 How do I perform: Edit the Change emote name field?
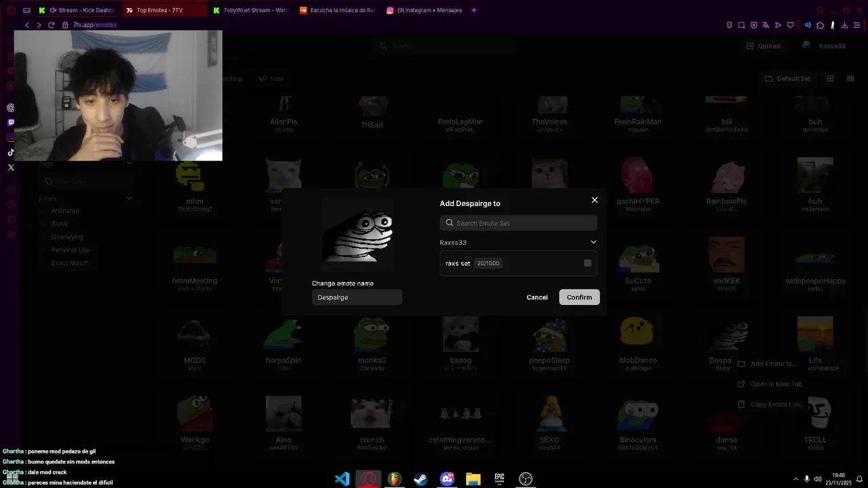click(x=357, y=297)
